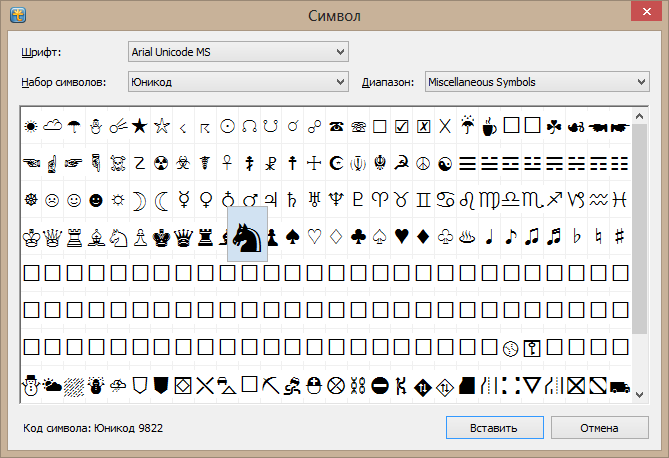669x458 pixels.
Task: Select the black smiling face symbol
Action: [96, 200]
